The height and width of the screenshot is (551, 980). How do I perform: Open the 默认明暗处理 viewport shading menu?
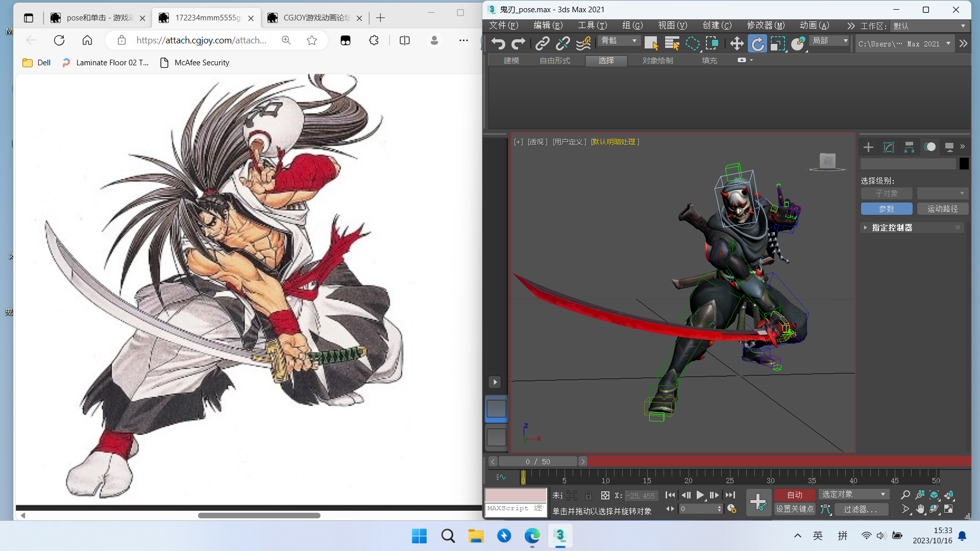tap(615, 142)
